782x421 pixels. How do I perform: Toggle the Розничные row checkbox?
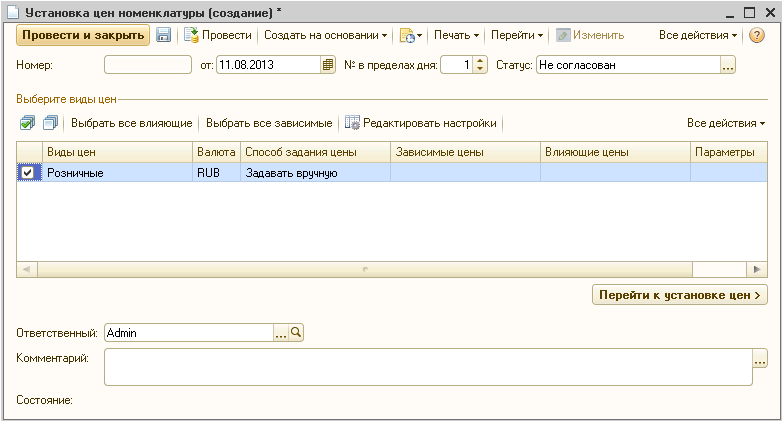pos(27,173)
